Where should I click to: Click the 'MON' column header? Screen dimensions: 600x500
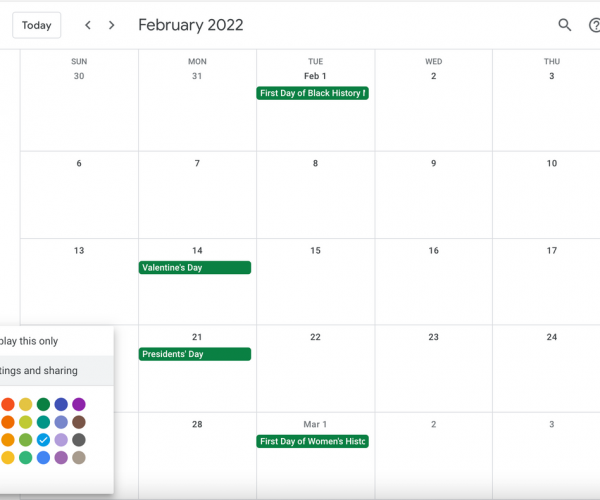click(197, 61)
